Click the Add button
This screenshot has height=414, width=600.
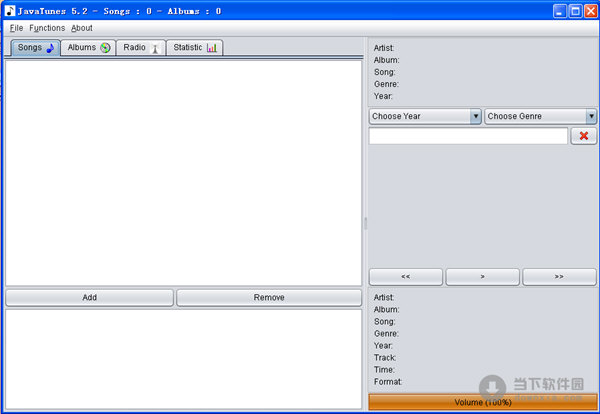point(90,298)
